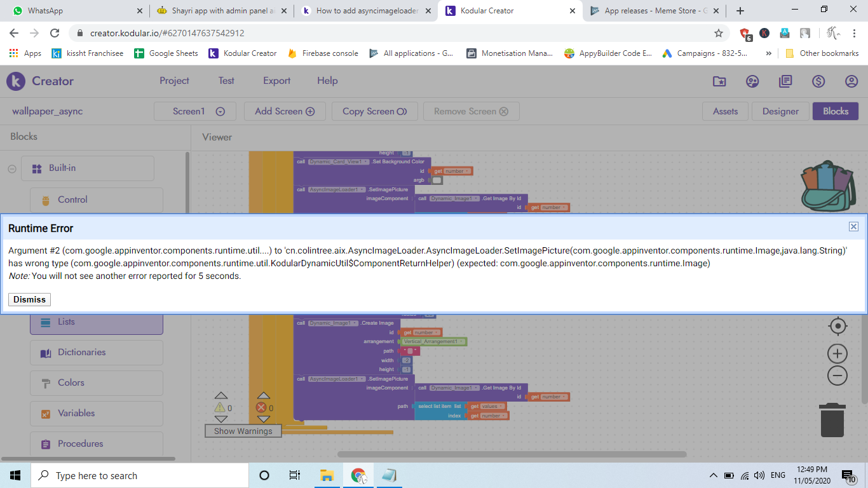Screen dimensions: 868x488
Task: Zoom in with the plus icon
Action: coord(837,354)
